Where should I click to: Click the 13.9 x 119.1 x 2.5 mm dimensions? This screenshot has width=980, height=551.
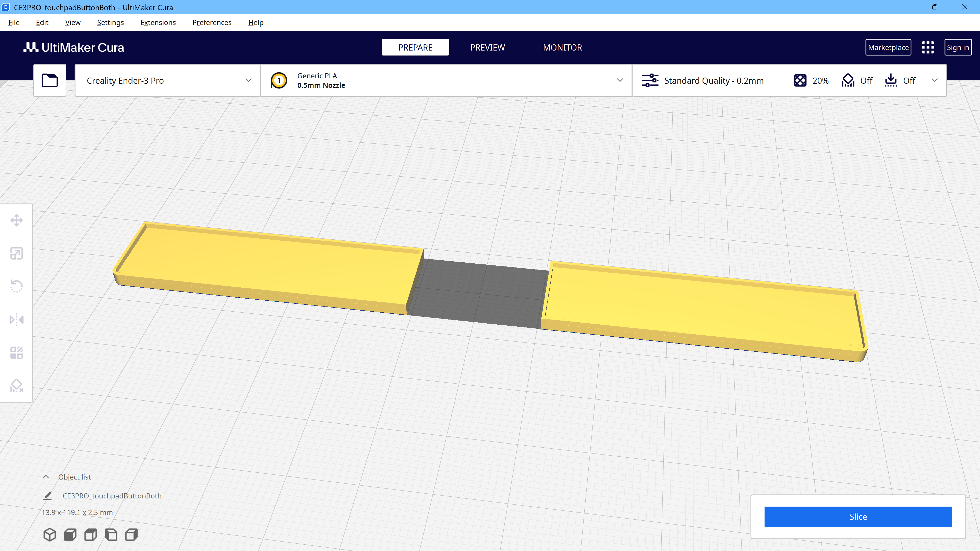77,512
